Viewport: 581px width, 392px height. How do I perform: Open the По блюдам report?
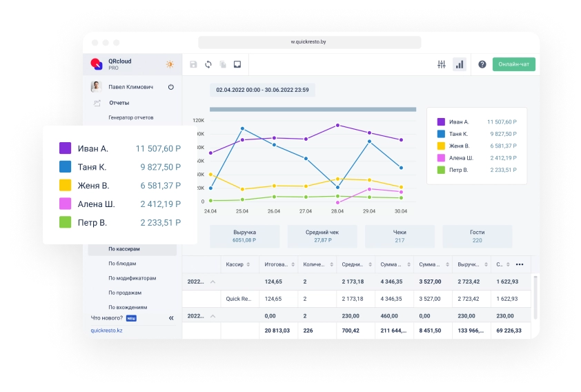[122, 264]
